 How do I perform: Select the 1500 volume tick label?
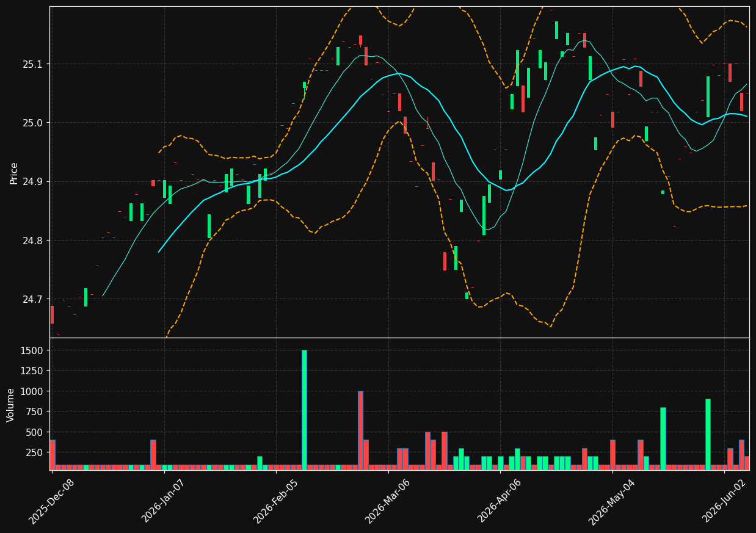click(x=33, y=350)
